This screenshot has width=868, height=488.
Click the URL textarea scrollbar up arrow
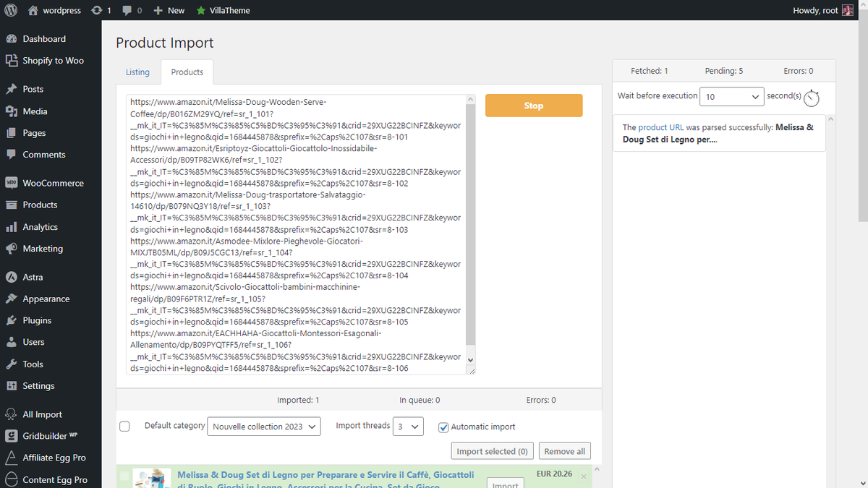pyautogui.click(x=470, y=99)
